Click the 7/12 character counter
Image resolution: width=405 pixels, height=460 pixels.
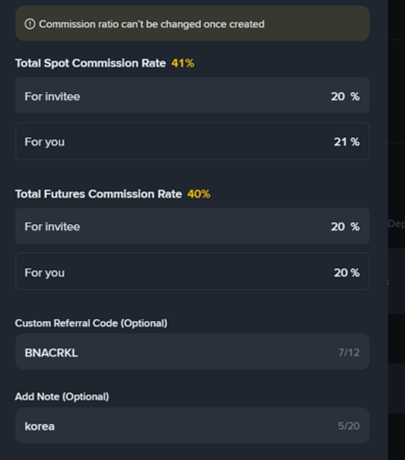[x=349, y=352]
